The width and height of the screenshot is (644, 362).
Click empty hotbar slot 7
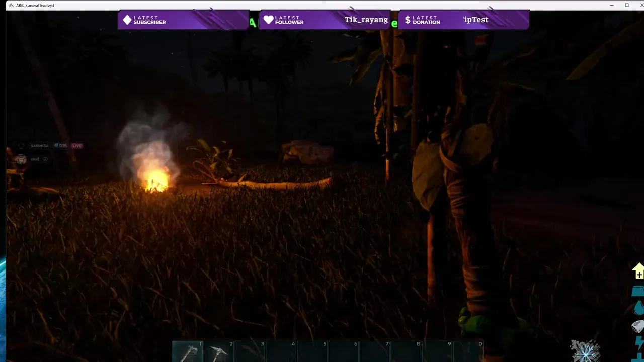coord(374,351)
